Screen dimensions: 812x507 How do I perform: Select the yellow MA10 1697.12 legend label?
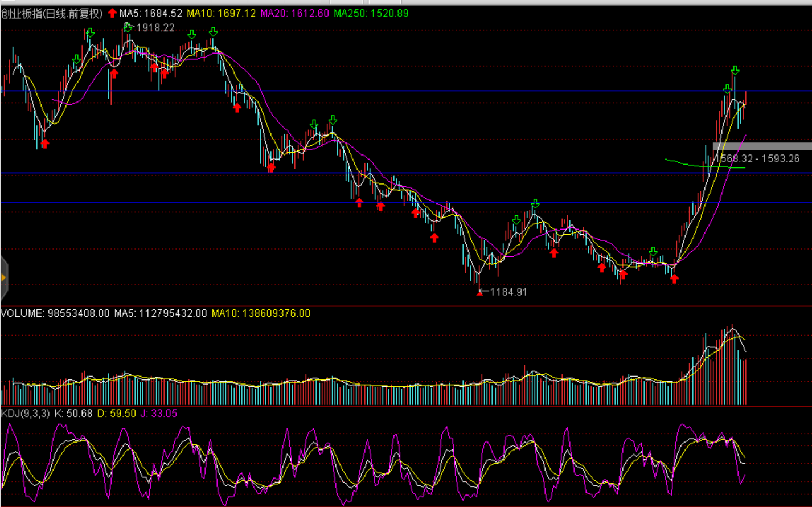click(221, 13)
